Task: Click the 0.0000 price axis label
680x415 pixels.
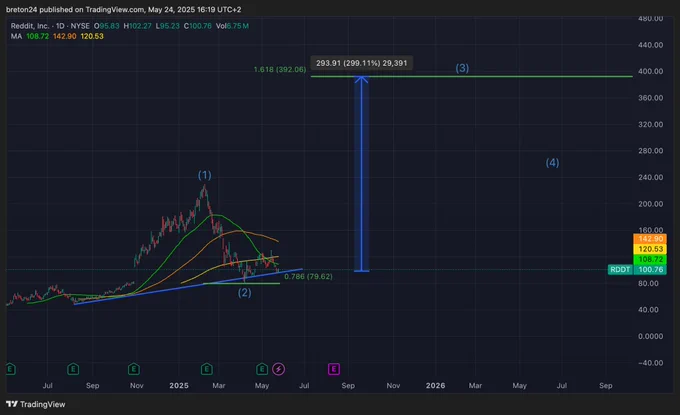Action: pos(651,337)
